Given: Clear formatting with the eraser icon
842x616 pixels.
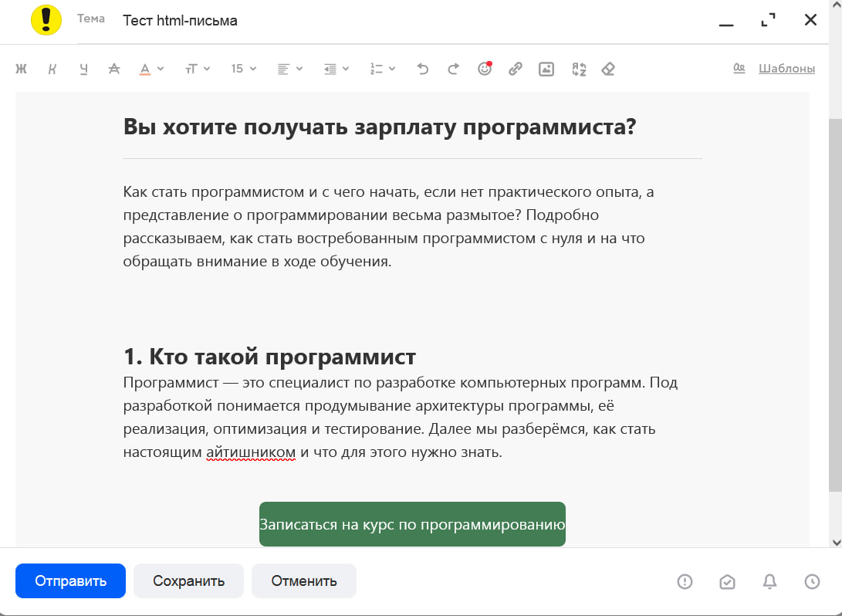Looking at the screenshot, I should [607, 69].
